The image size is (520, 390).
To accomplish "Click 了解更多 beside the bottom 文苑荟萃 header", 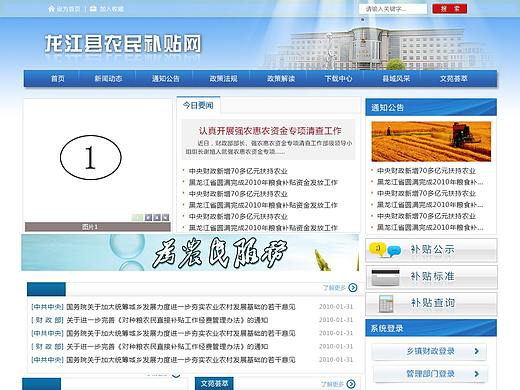I will point(332,384).
